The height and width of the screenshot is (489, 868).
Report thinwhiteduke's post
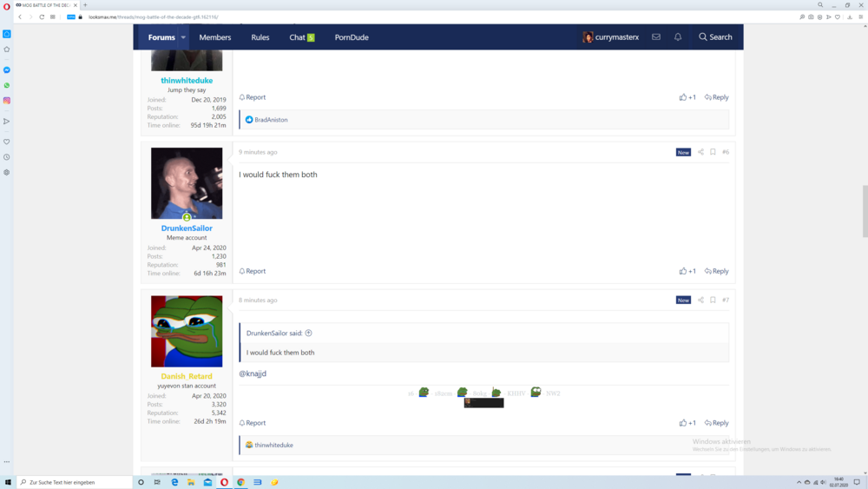[253, 97]
